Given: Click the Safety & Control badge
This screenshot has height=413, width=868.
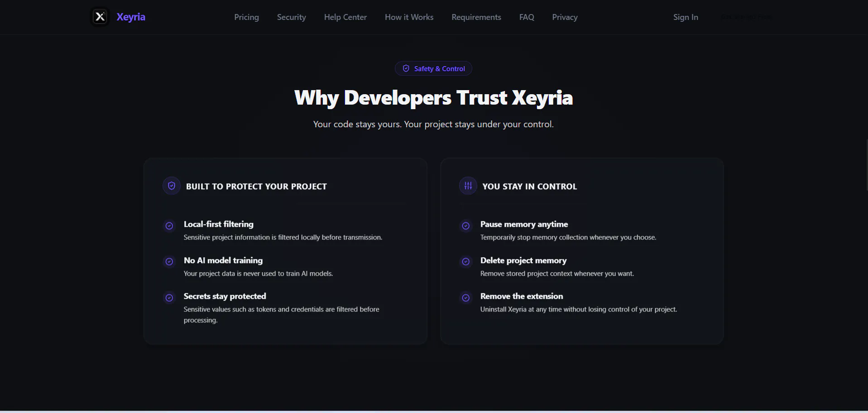Looking at the screenshot, I should click(x=433, y=68).
